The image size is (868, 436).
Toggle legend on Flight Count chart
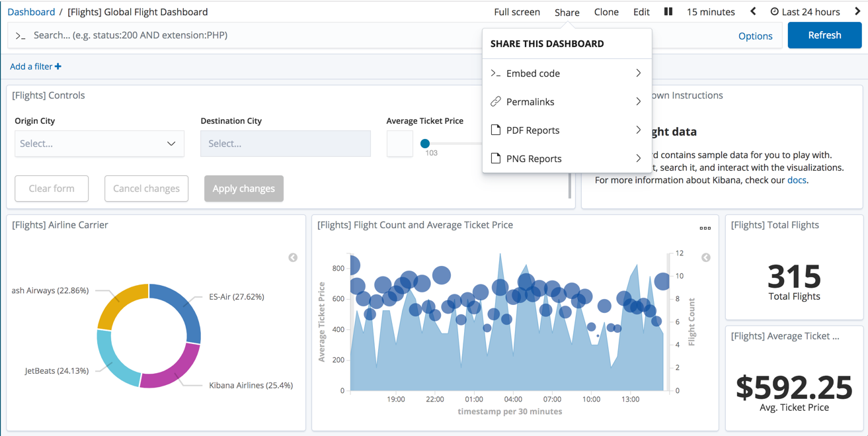coord(706,257)
